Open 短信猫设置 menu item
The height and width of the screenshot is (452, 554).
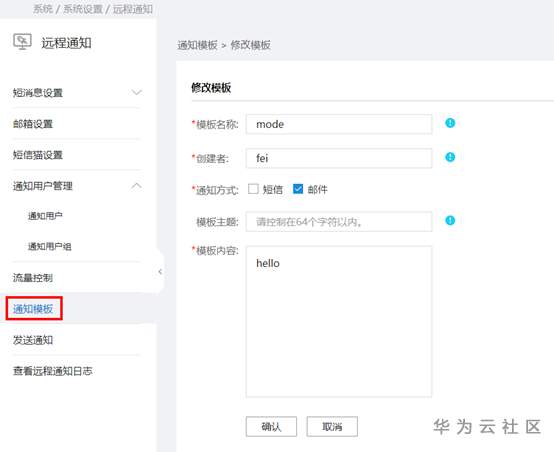point(37,155)
